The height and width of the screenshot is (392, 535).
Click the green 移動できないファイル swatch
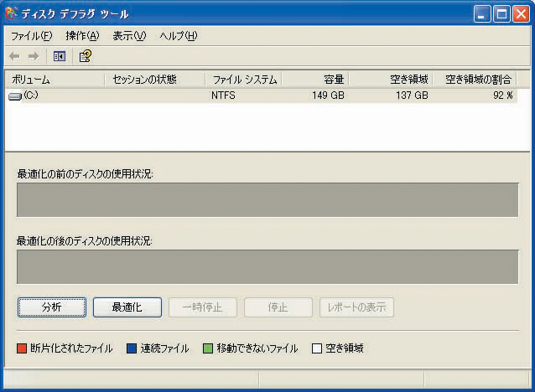(208, 348)
